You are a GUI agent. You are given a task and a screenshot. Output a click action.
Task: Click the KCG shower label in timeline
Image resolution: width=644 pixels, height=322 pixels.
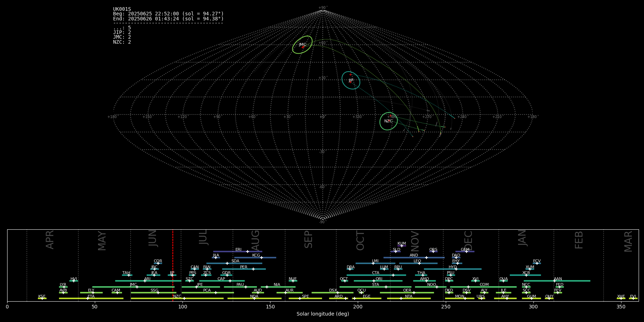pos(256,255)
